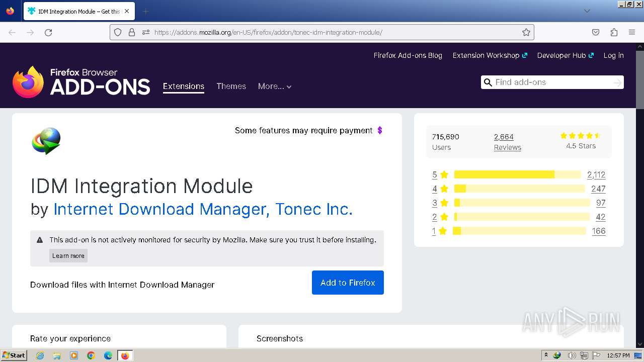The height and width of the screenshot is (362, 644).
Task: List all tabs dropdown arrow
Action: pos(587,11)
